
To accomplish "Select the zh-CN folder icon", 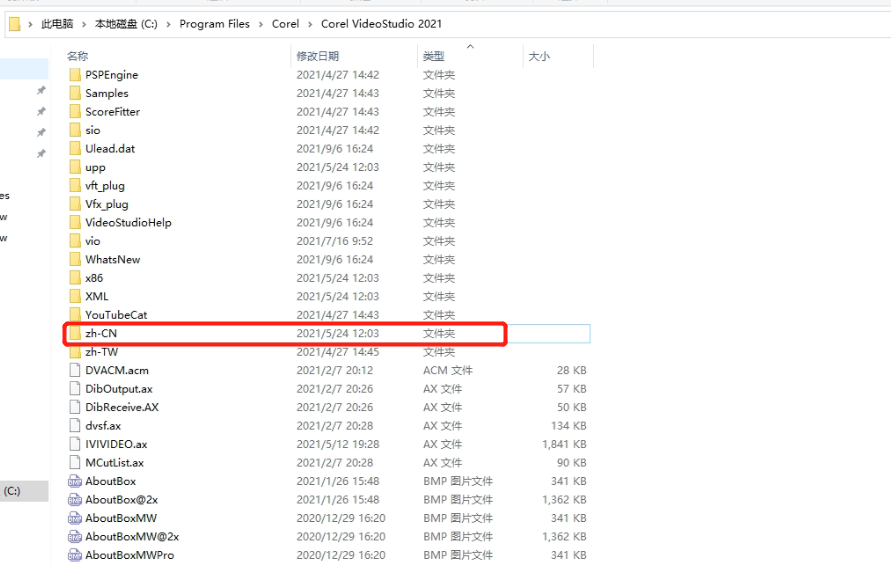I will tap(75, 334).
